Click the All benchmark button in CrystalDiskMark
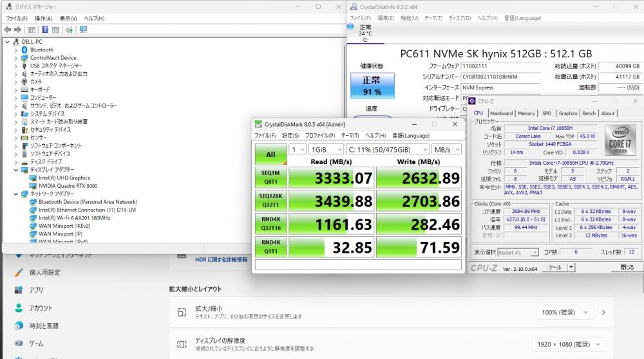Screen dimensions: 644x359 pyautogui.click(x=270, y=154)
